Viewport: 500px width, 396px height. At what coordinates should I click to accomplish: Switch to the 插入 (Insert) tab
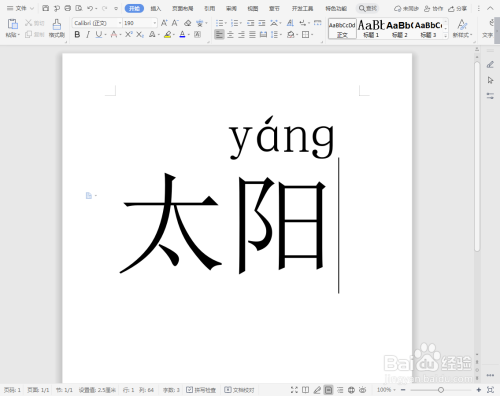point(156,8)
